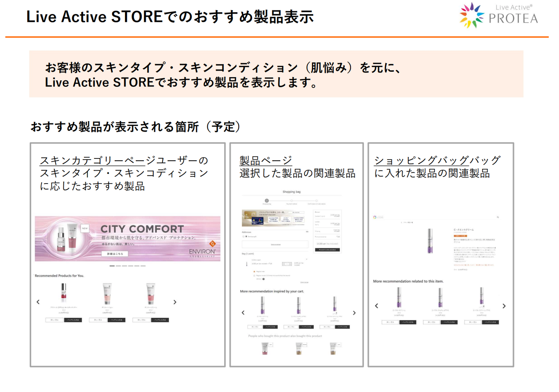
Task: Click the 製品ページ underlined heading
Action: click(266, 160)
